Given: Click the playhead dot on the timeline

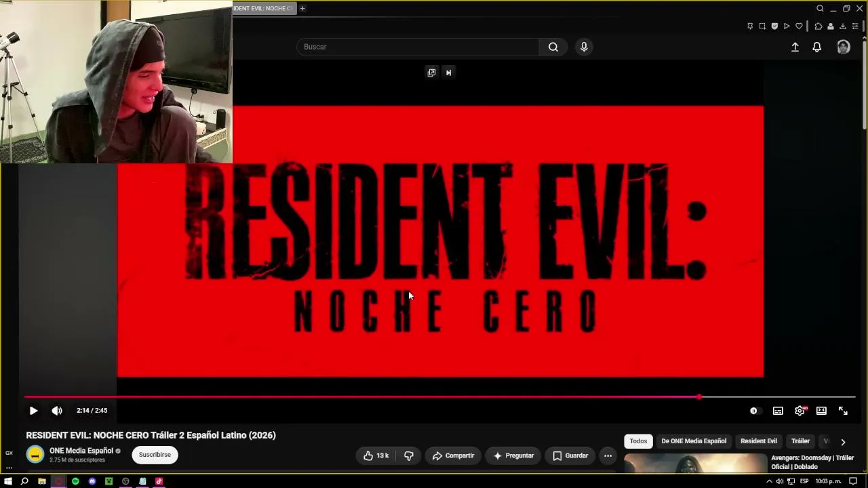Looking at the screenshot, I should pyautogui.click(x=698, y=396).
